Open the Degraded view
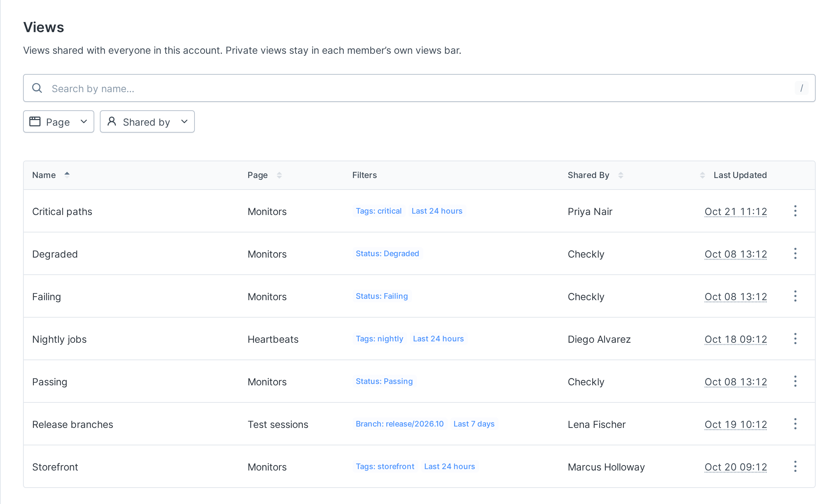 click(55, 254)
